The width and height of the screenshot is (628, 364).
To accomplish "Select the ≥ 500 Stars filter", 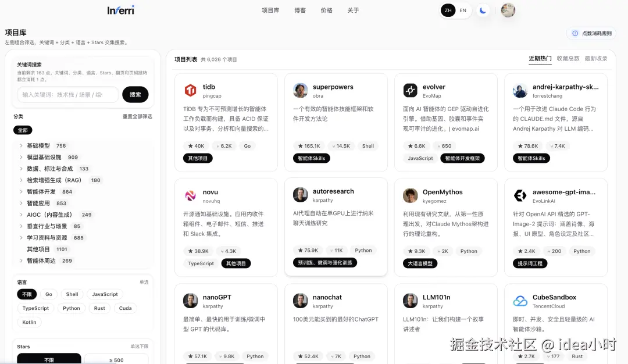I will 115,360.
